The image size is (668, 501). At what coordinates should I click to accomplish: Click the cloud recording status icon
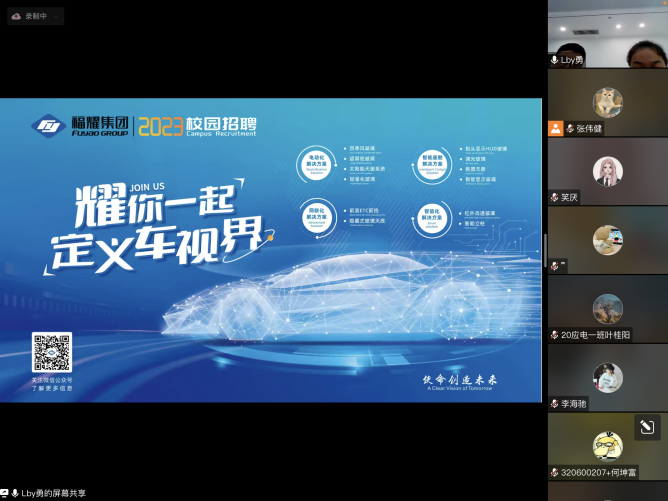point(17,16)
